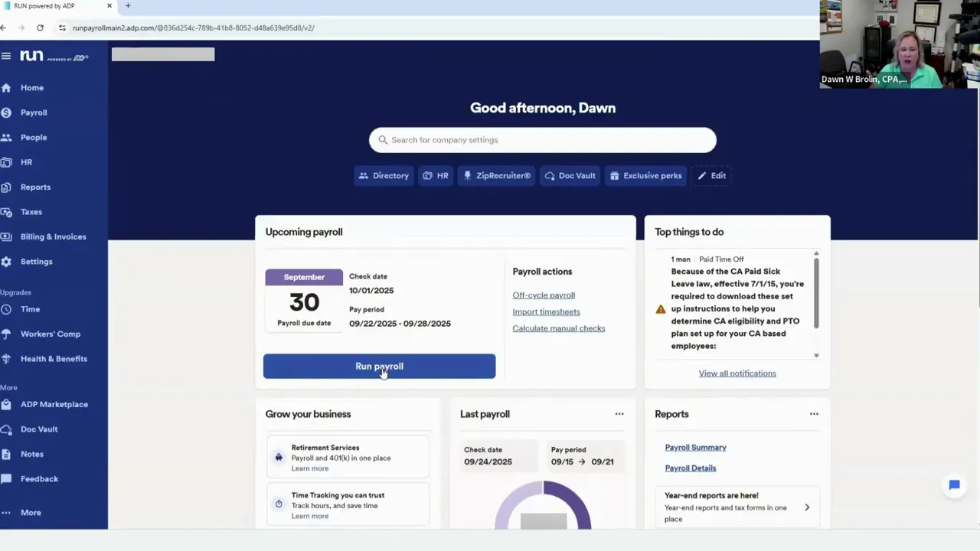
Task: Click the last payroll donut chart
Action: pos(543,505)
